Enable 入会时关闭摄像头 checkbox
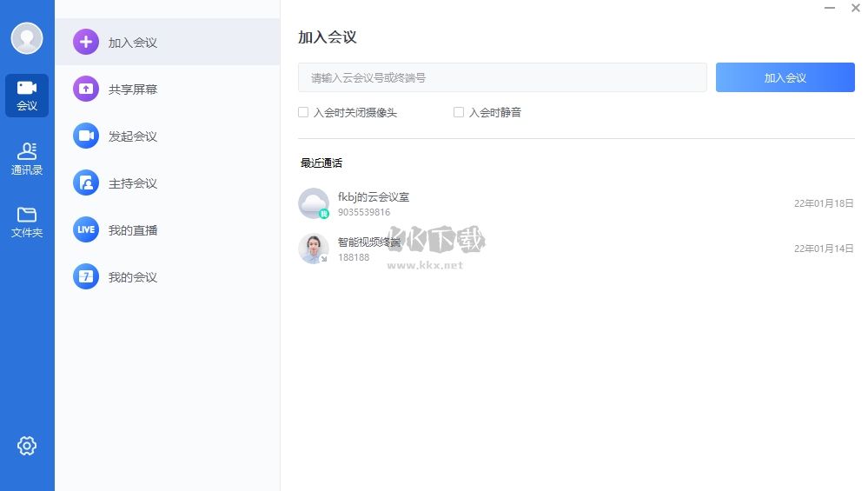868x491 pixels. (303, 112)
